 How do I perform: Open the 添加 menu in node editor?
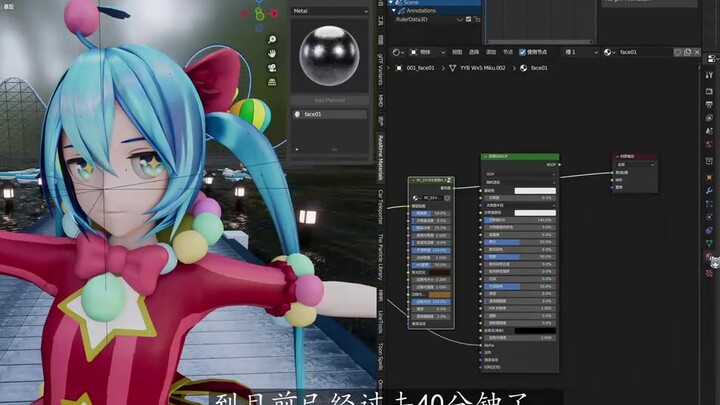point(491,52)
